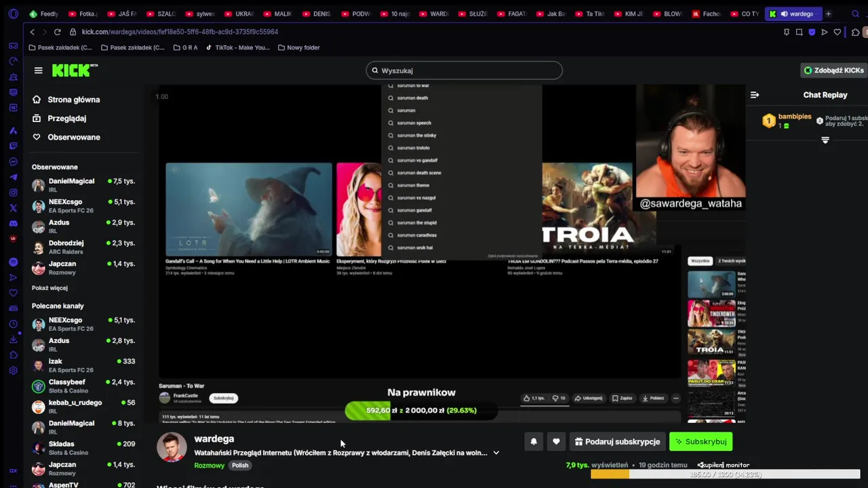
Task: Open Messenger in the browser sidebar
Action: [13, 161]
